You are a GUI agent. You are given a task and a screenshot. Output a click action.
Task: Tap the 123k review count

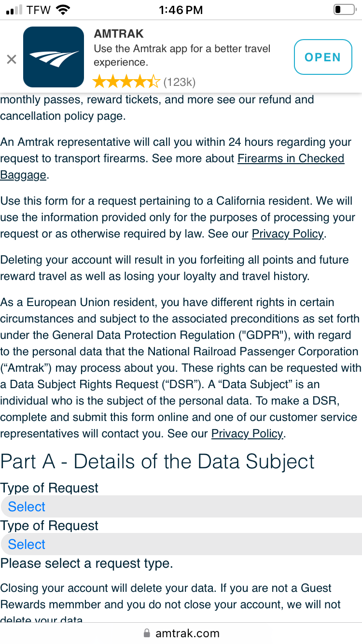(x=179, y=82)
